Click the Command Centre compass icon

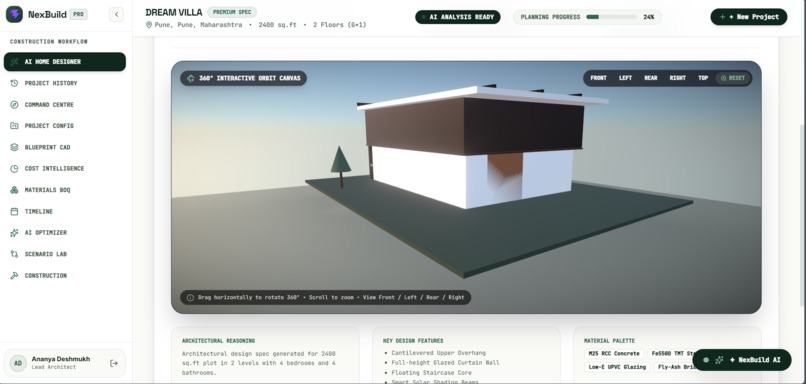click(14, 104)
